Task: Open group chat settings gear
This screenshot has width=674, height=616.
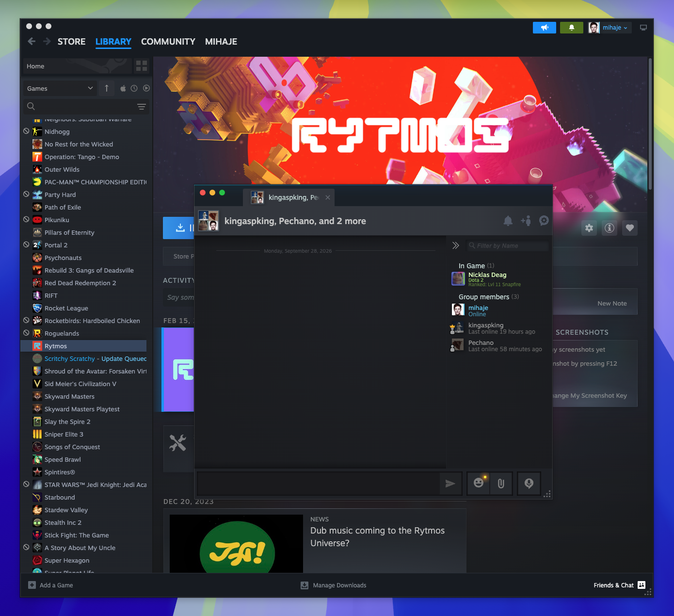Action: (544, 221)
